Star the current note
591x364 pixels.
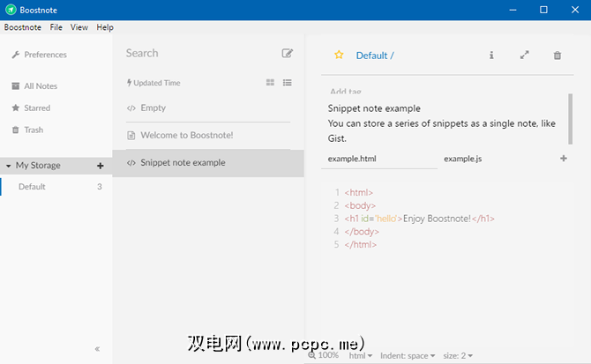(339, 55)
